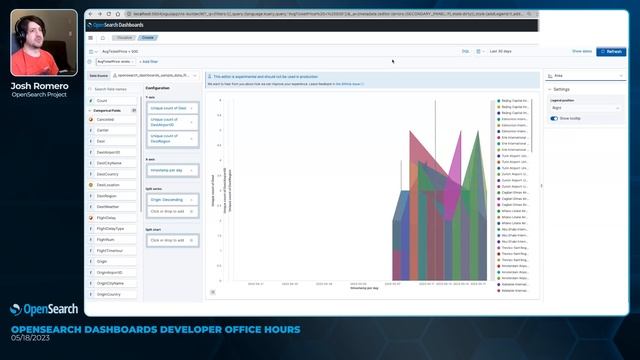Toggle the Show tooltip switch
The width and height of the screenshot is (640, 360).
coord(554,118)
